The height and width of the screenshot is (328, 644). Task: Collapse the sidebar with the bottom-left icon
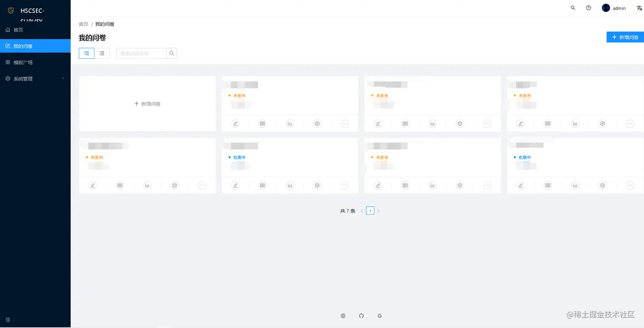(8, 319)
